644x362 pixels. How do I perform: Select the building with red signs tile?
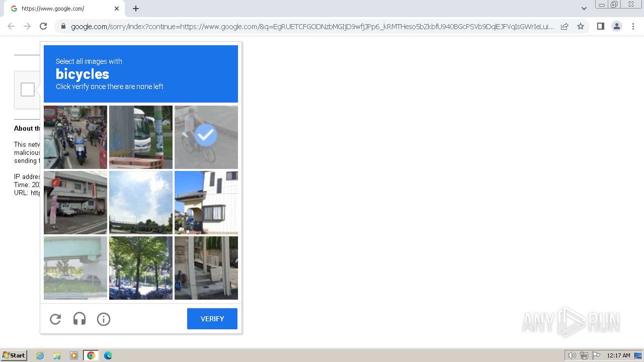tap(75, 203)
